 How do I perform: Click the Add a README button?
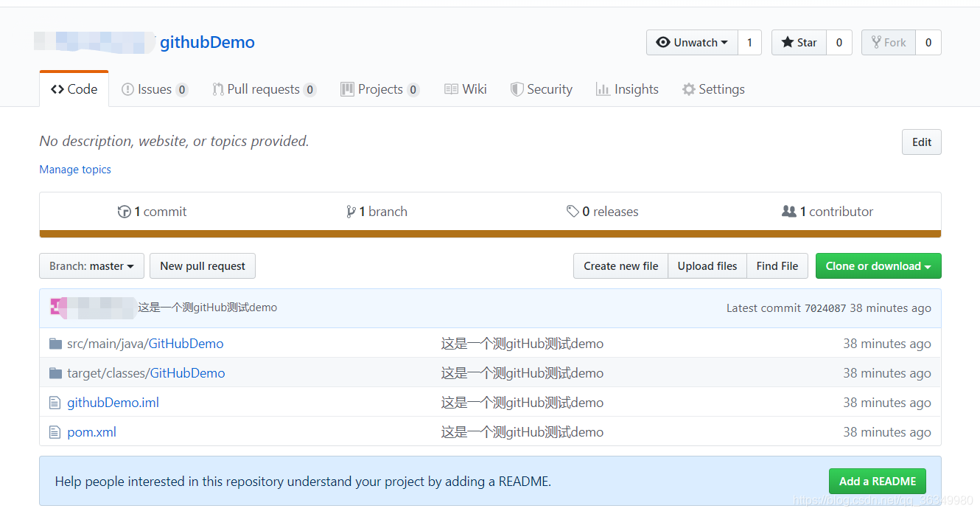878,482
